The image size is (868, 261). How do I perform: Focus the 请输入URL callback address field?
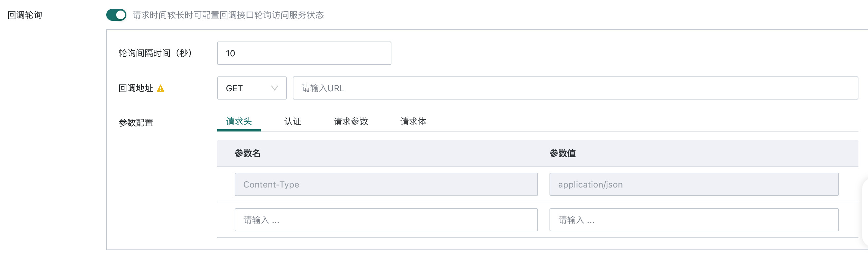coord(575,88)
